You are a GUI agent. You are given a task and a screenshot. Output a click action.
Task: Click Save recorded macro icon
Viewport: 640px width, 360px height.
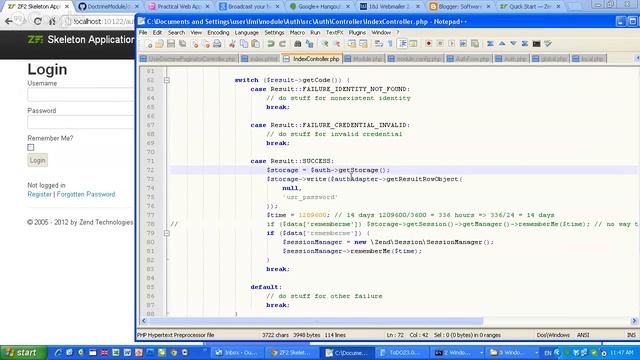475,44
